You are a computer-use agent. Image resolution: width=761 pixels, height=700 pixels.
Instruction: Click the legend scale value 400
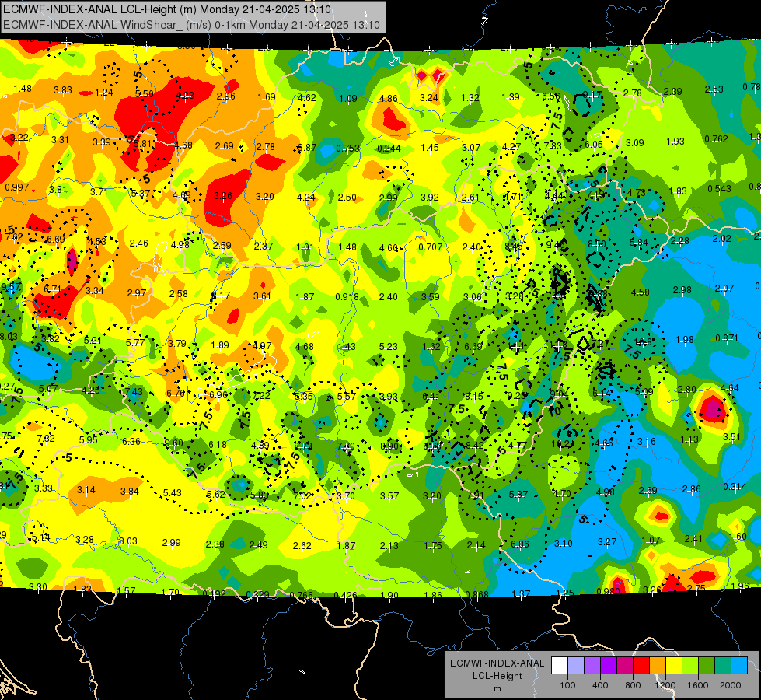[600, 685]
